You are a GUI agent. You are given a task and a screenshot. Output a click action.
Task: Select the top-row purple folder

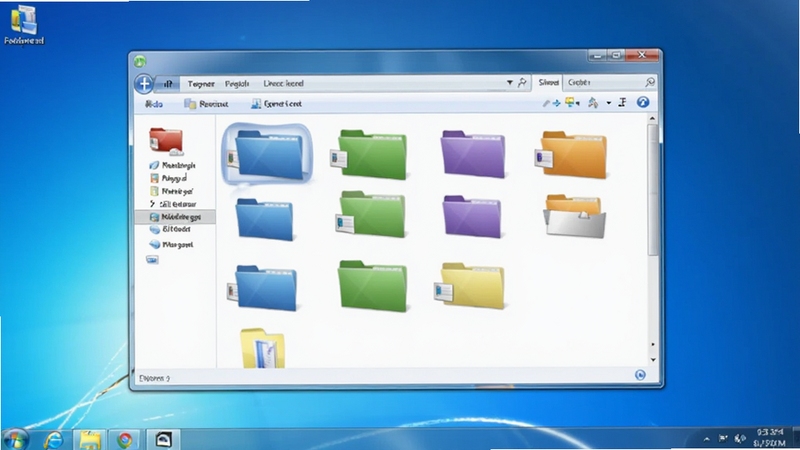coord(473,154)
